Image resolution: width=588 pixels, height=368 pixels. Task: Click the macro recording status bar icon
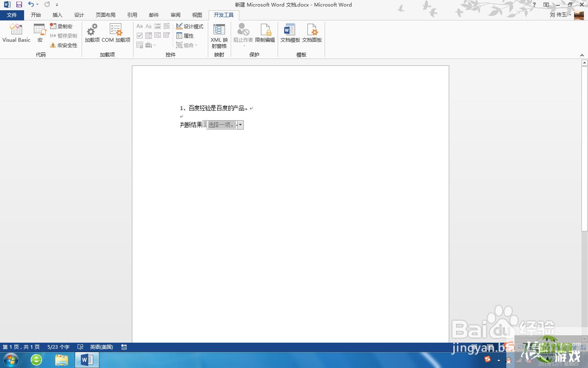124,347
